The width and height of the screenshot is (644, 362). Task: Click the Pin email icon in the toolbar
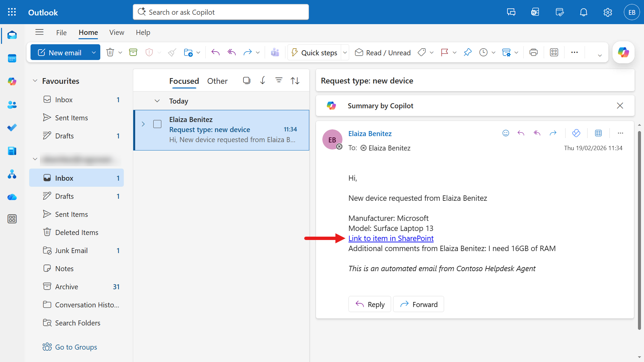pos(468,52)
